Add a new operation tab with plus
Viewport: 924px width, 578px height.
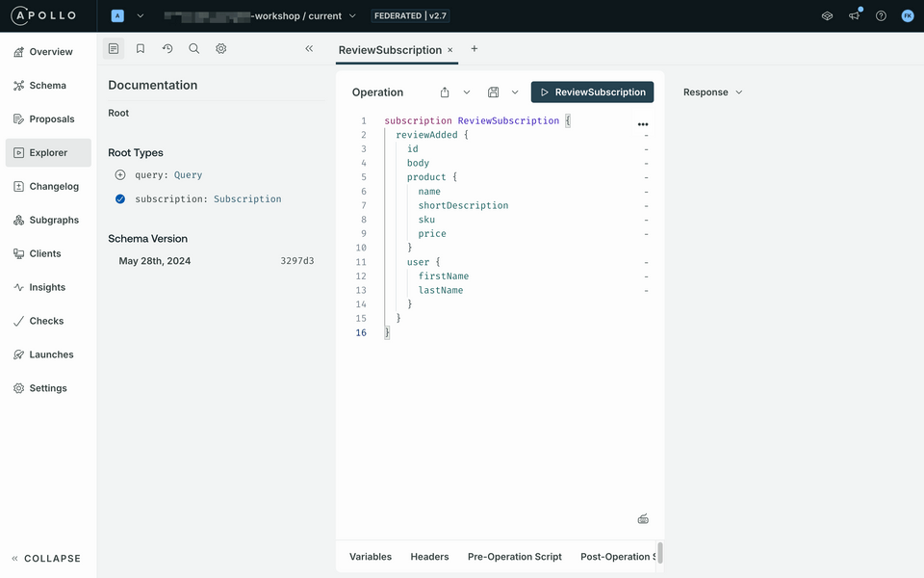click(x=475, y=49)
